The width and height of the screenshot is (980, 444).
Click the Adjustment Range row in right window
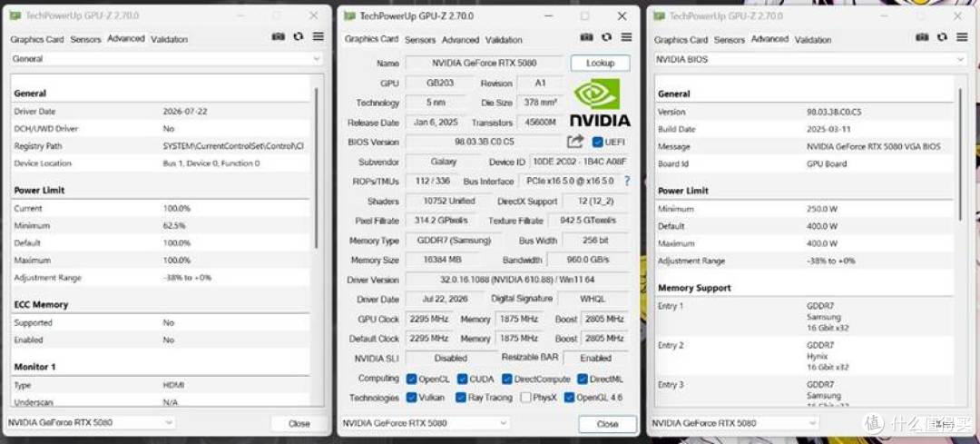click(x=805, y=261)
